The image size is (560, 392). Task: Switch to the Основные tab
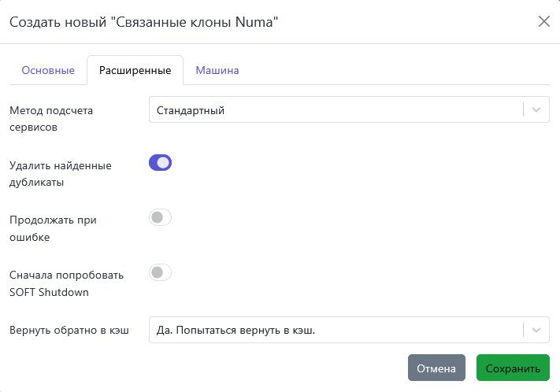pyautogui.click(x=48, y=70)
